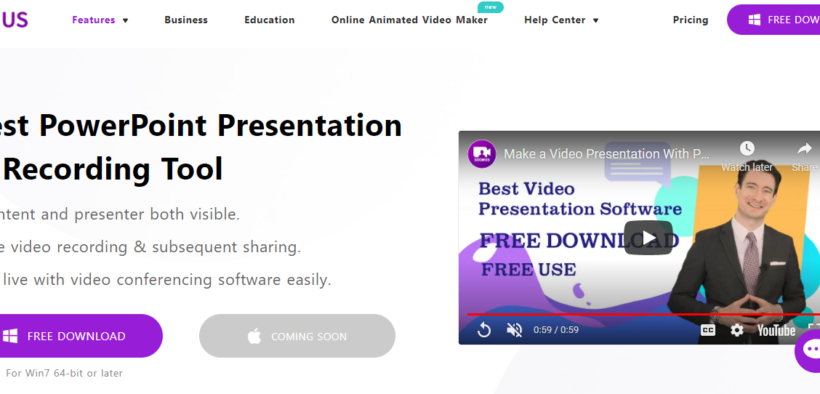Play the YouTube video

[648, 238]
